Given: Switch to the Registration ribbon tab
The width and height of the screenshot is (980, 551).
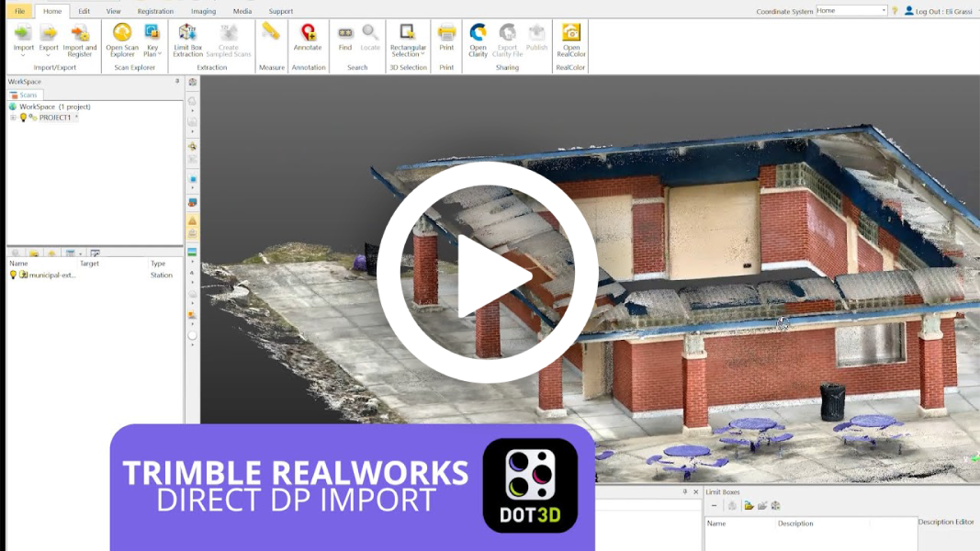Looking at the screenshot, I should [155, 11].
